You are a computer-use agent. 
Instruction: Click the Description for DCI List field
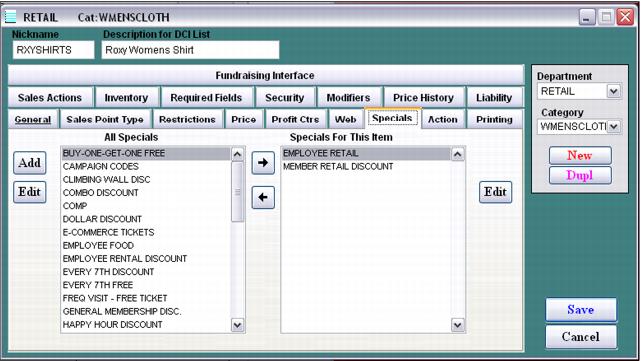pos(190,50)
